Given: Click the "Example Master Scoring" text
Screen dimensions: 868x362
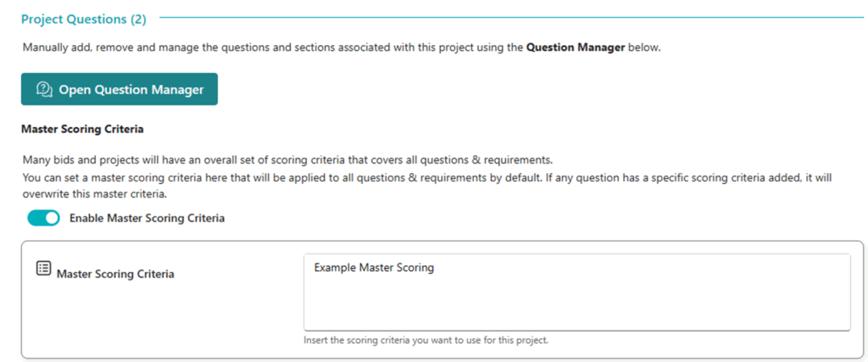Looking at the screenshot, I should (374, 268).
